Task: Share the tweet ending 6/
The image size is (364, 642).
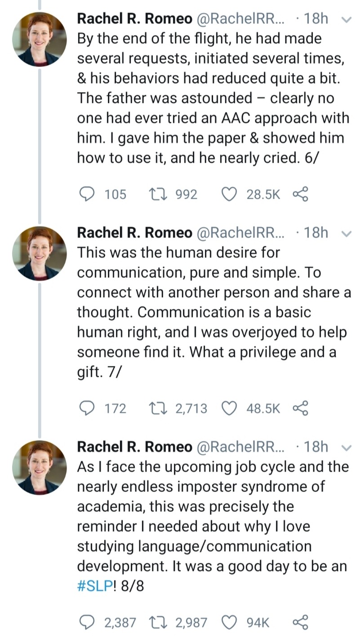Action: click(300, 194)
